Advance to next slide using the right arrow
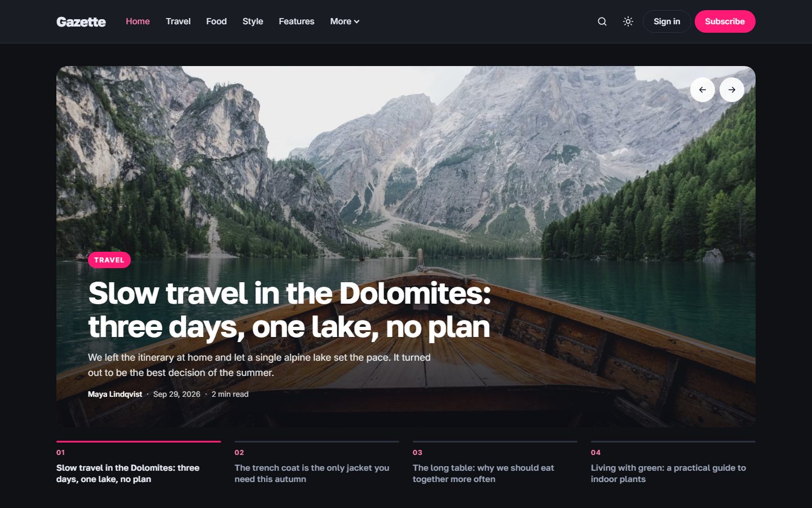812x508 pixels. (x=732, y=90)
